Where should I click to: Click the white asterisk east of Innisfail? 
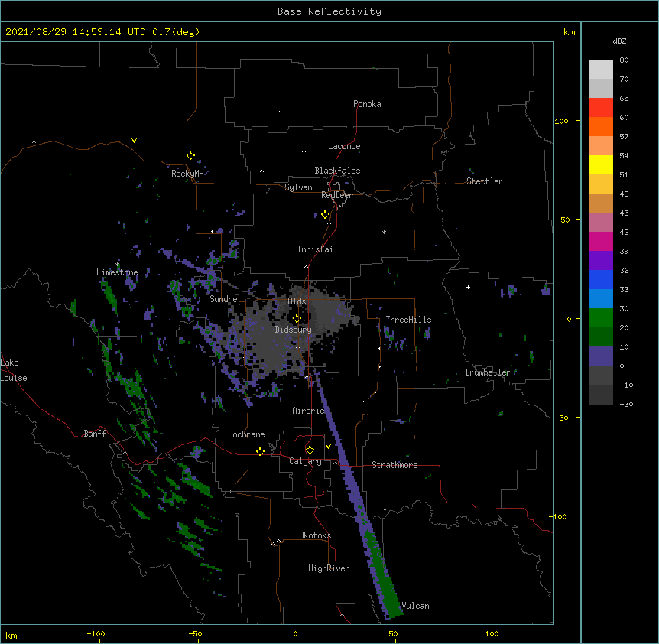pyautogui.click(x=384, y=232)
